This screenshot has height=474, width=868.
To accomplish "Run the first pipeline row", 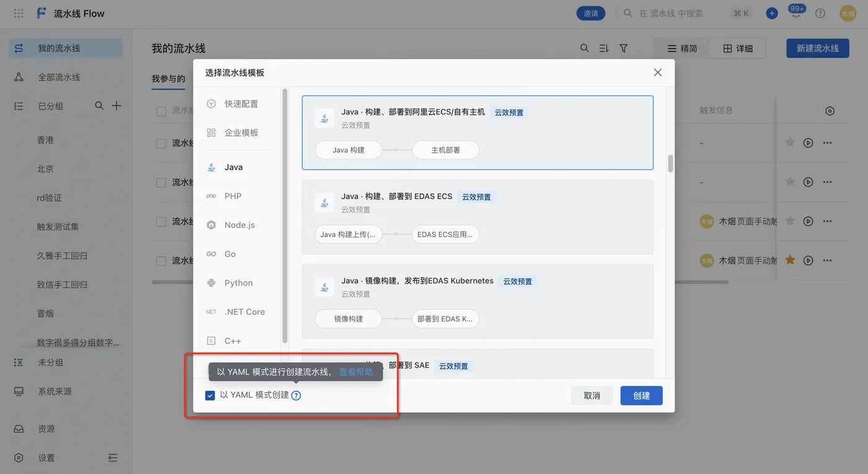I will (808, 143).
